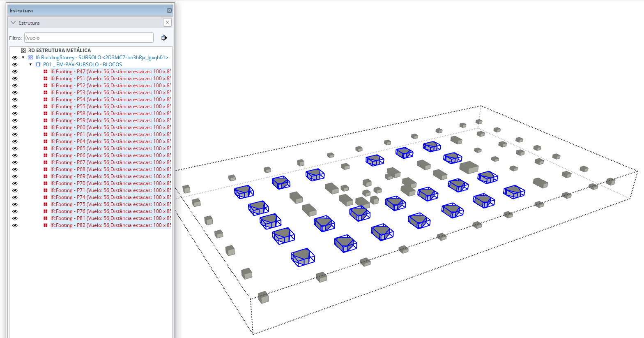Click red icon of IfcFooting P74
Screen dimensions: 644x338
click(x=46, y=197)
